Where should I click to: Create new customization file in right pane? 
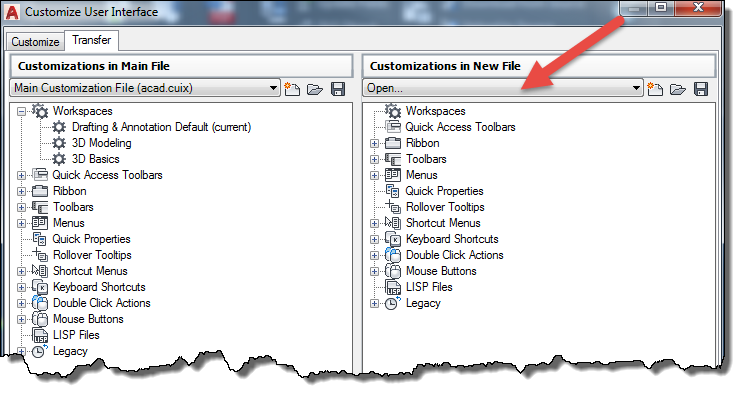(x=655, y=89)
